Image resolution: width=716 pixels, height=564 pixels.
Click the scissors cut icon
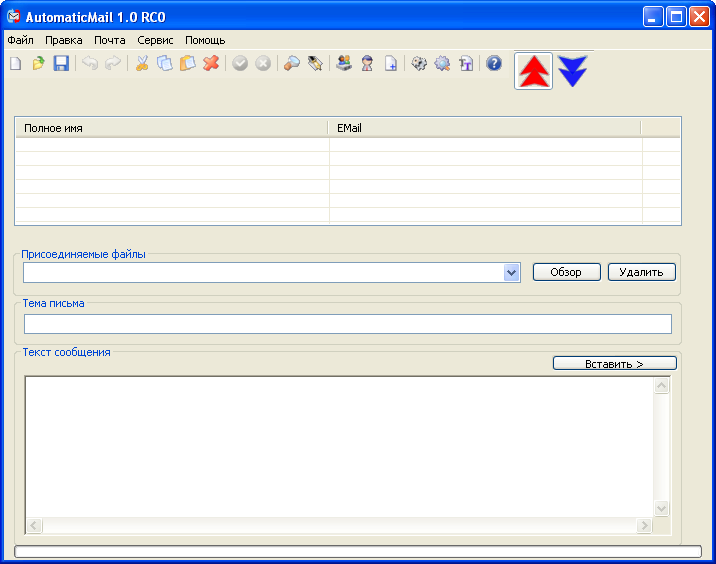coord(142,64)
